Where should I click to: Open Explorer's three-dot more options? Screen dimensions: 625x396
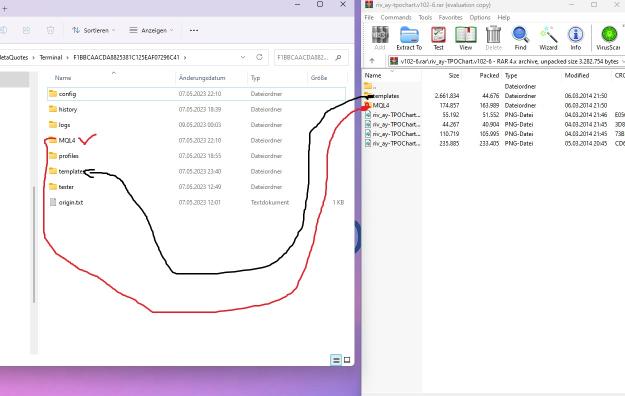194,30
